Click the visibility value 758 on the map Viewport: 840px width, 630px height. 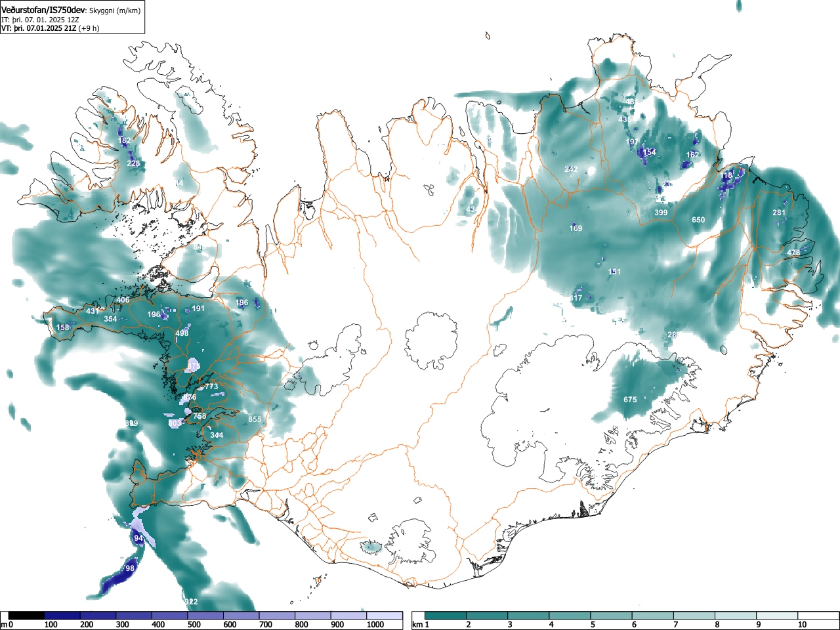[199, 417]
